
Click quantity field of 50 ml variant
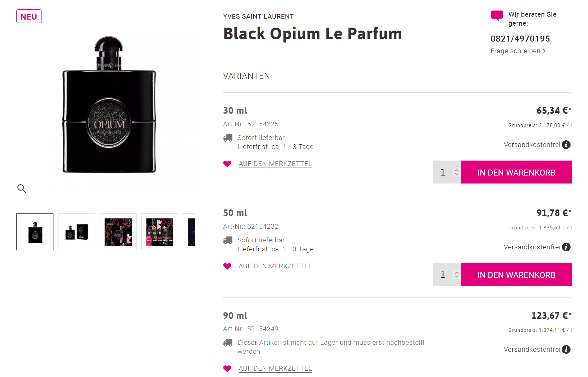tap(447, 275)
